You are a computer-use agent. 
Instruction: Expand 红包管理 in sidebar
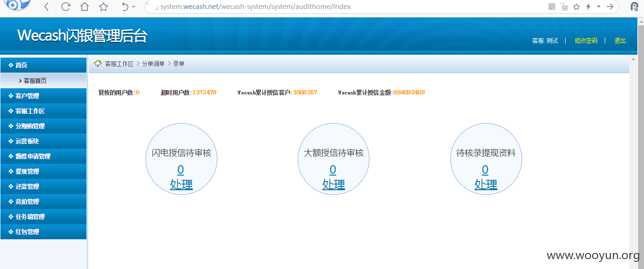click(43, 232)
